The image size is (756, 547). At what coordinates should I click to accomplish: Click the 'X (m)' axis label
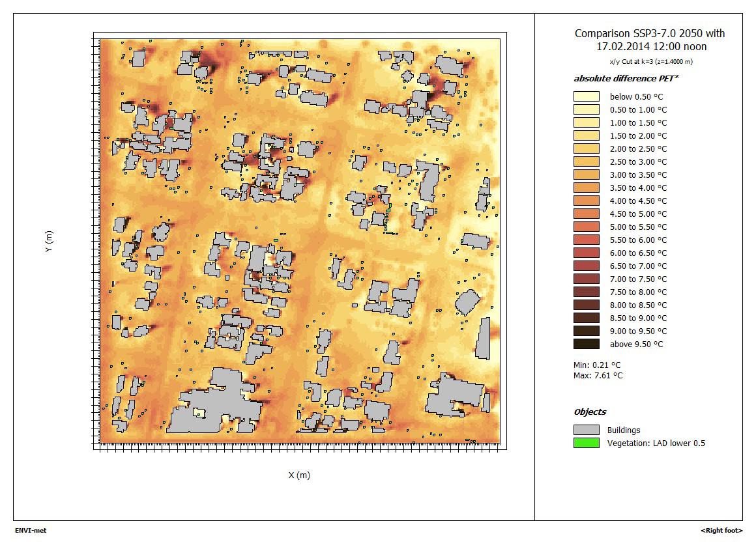(x=299, y=475)
